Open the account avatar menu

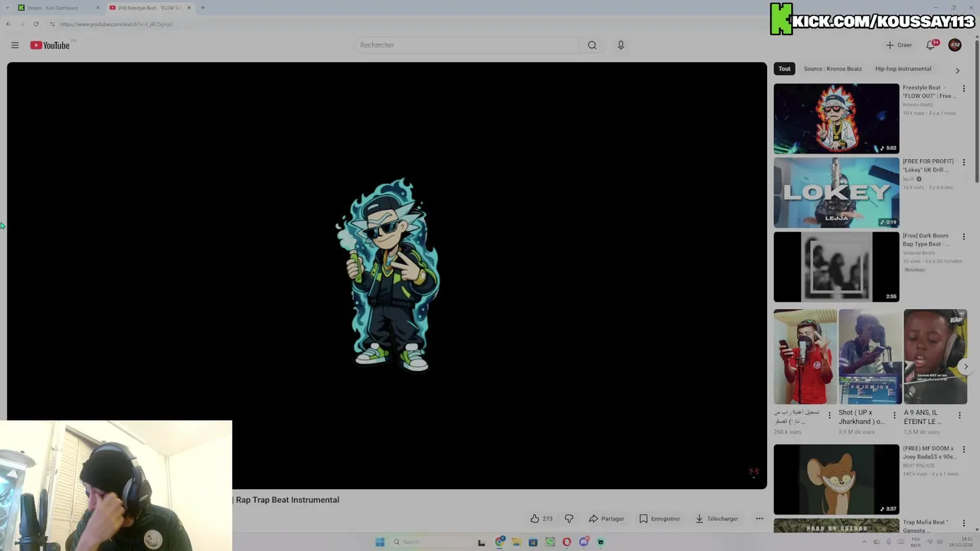(955, 45)
